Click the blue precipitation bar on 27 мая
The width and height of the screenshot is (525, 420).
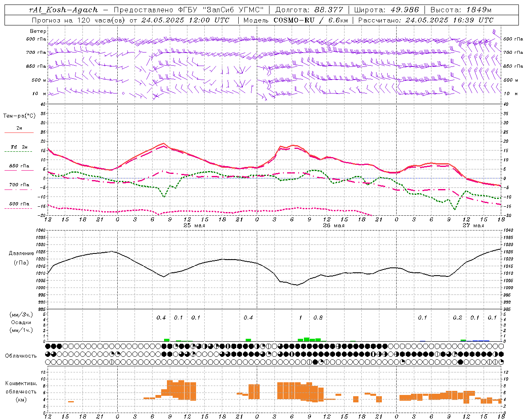[481, 340]
